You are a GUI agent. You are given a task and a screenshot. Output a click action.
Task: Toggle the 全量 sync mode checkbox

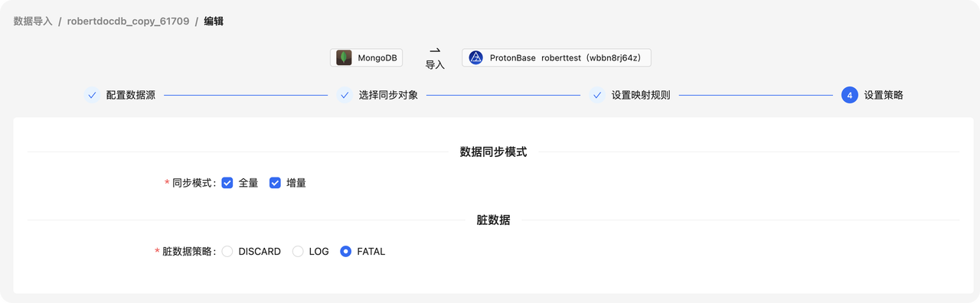(x=227, y=183)
